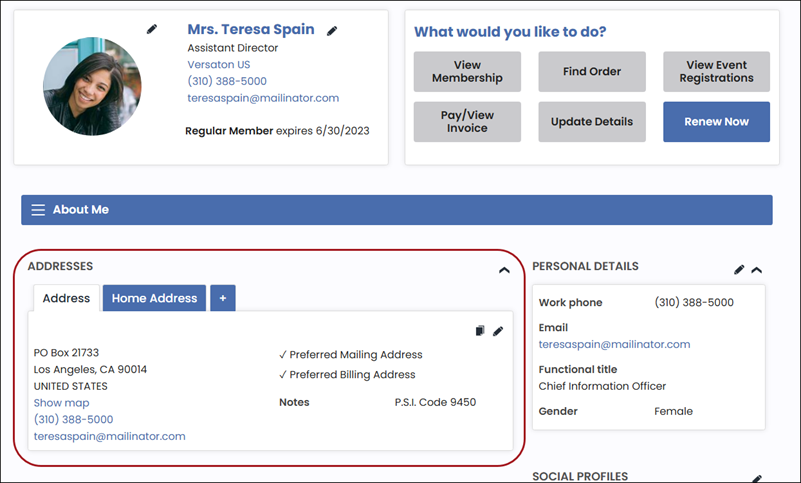Collapse the Personal Details section

[x=757, y=269]
